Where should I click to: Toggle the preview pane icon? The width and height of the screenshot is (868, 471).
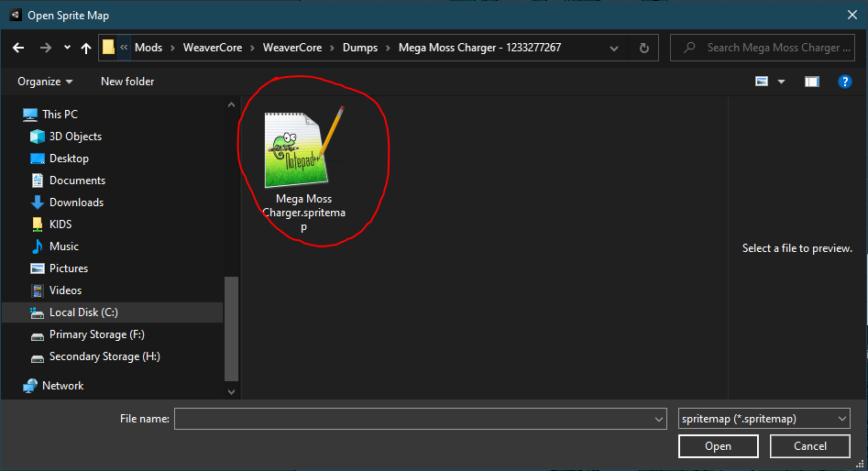click(811, 82)
